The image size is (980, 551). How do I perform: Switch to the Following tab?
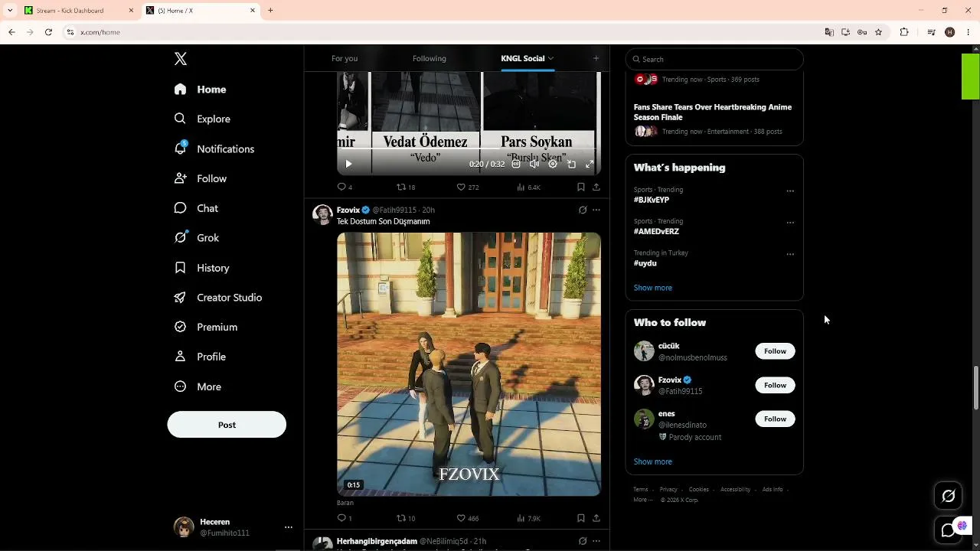click(430, 58)
